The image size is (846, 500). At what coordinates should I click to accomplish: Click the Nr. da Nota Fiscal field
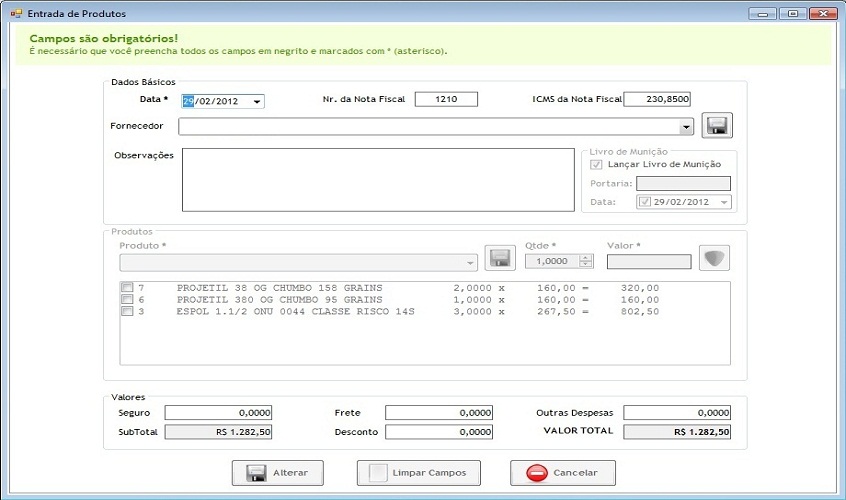point(446,99)
